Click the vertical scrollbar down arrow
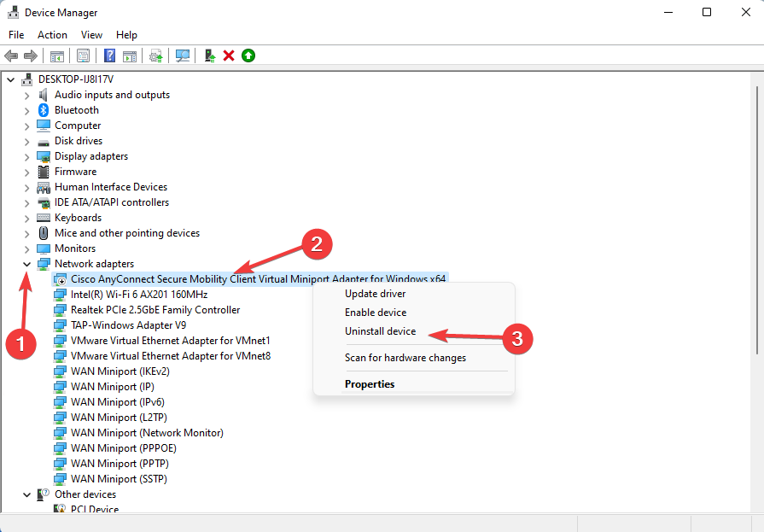This screenshot has width=764, height=532. click(755, 505)
